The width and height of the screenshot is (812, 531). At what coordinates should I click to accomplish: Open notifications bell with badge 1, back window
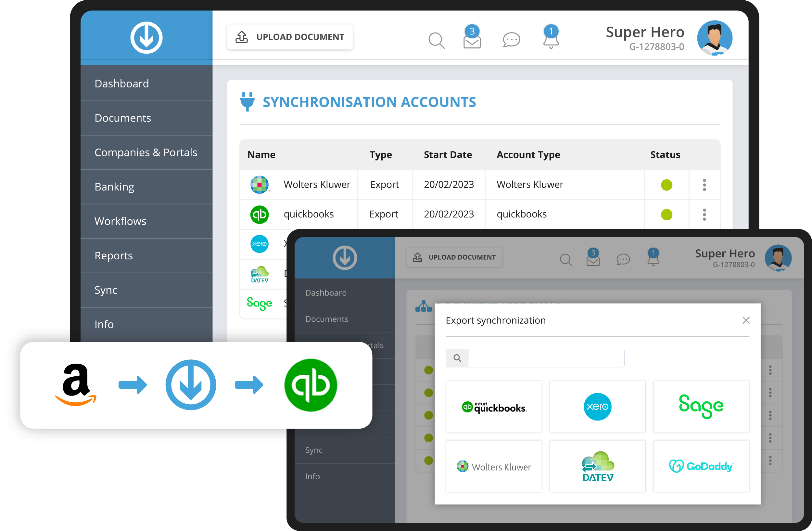pyautogui.click(x=551, y=37)
